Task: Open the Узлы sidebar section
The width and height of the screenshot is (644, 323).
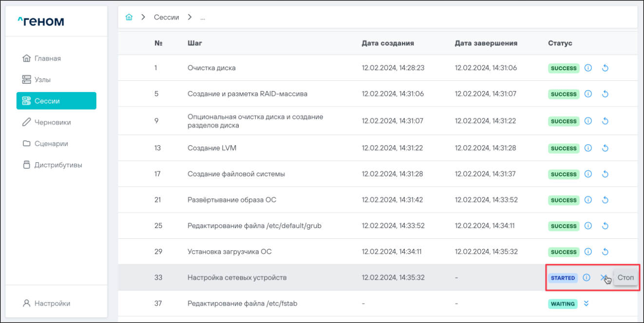Action: (x=42, y=79)
